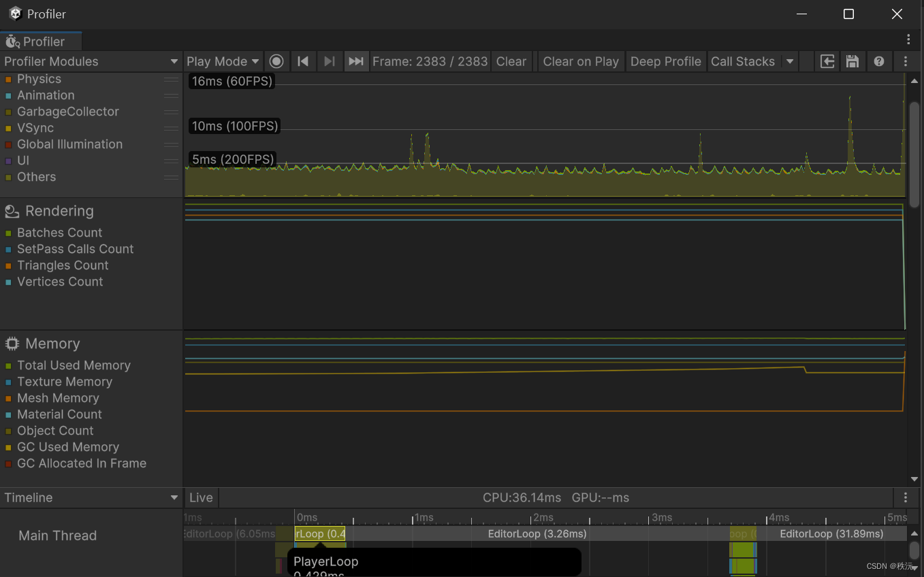
Task: Open the window context menu via kebab icon
Action: (x=908, y=39)
